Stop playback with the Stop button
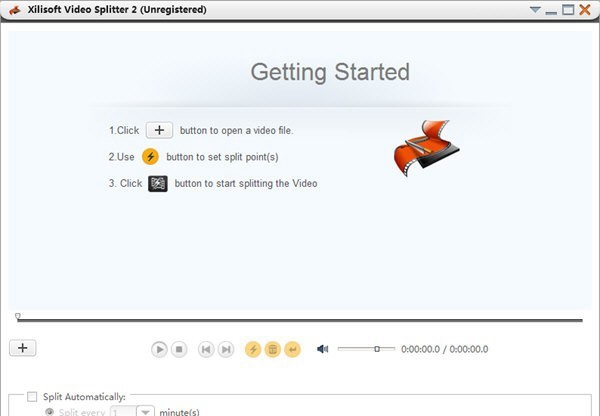This screenshot has width=600, height=416. tap(179, 349)
